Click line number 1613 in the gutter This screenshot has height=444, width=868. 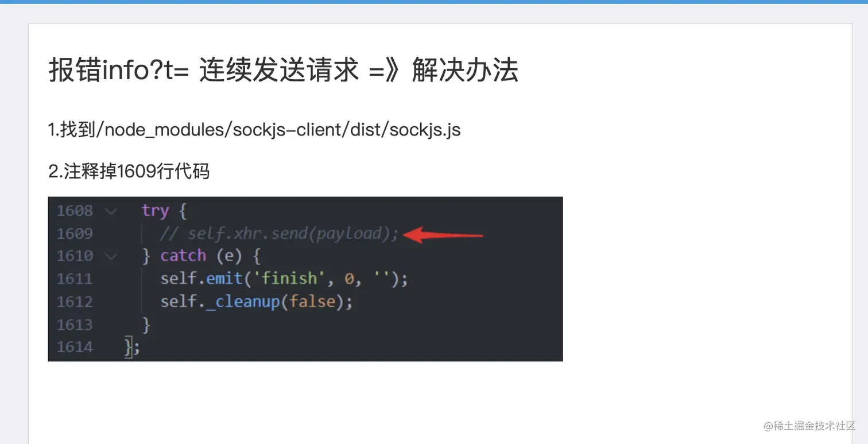75,325
